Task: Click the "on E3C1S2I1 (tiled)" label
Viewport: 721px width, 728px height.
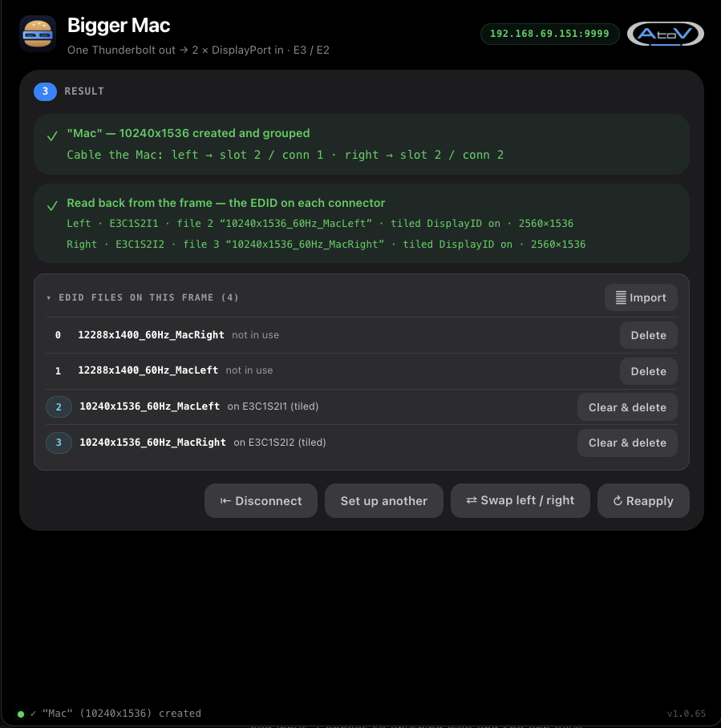Action: [273, 406]
